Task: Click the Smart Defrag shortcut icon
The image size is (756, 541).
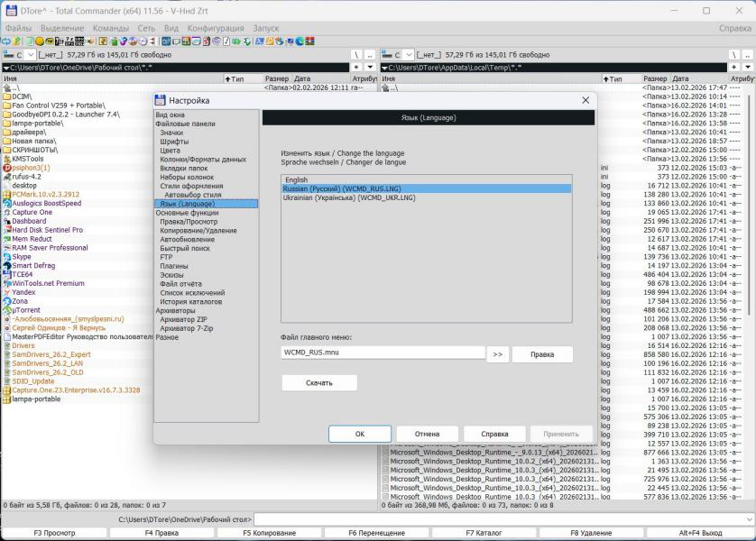Action: tap(7, 266)
